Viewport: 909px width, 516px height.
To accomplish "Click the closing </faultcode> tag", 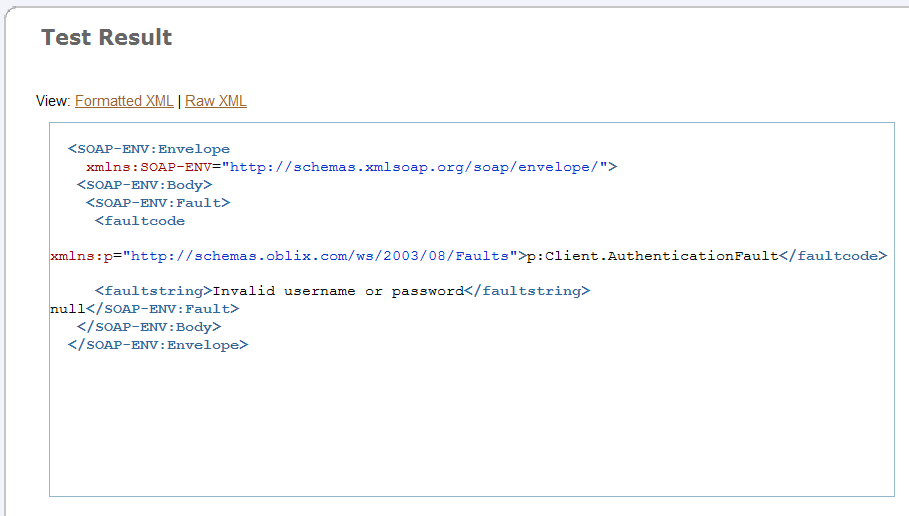I will tap(833, 256).
